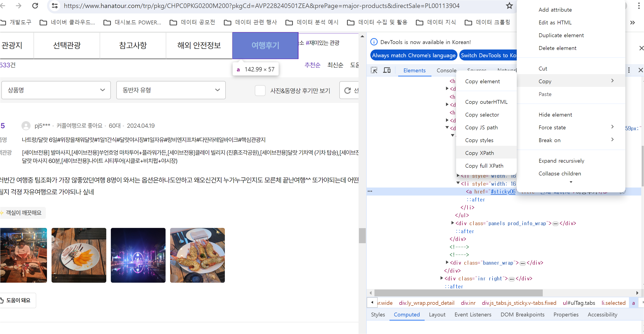Viewport: 644px width, 334px height.
Task: Expand the panels prod_info_wrap div node
Action: coord(452,223)
